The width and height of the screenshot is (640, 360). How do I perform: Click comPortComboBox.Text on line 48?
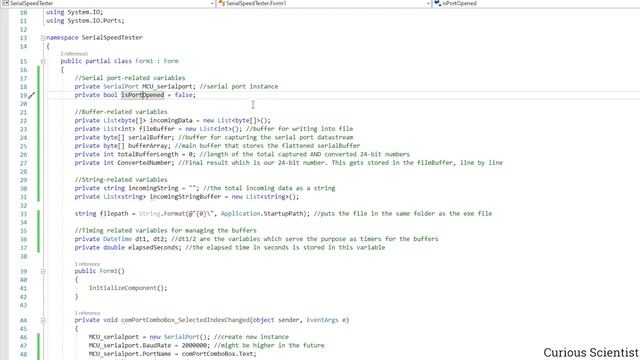217,354
